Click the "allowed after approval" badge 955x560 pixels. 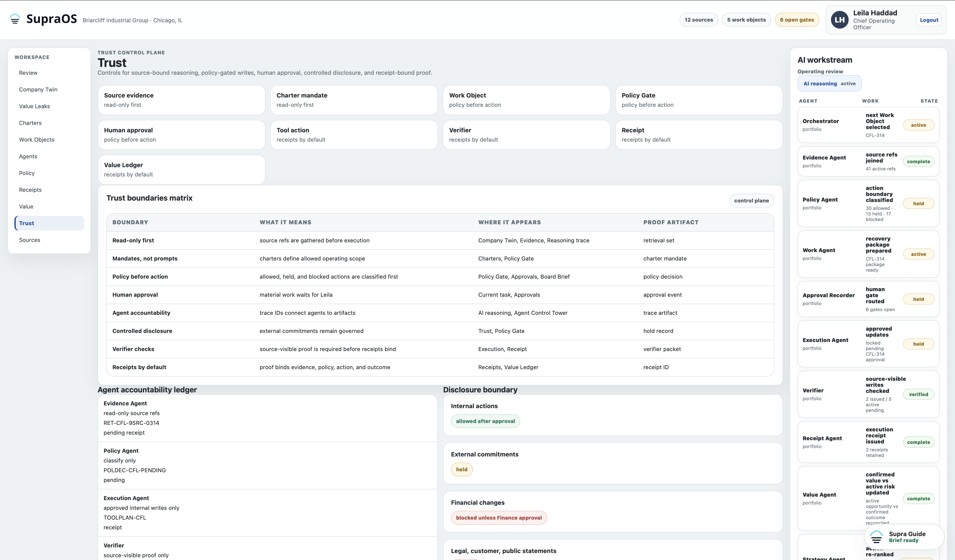pyautogui.click(x=485, y=421)
